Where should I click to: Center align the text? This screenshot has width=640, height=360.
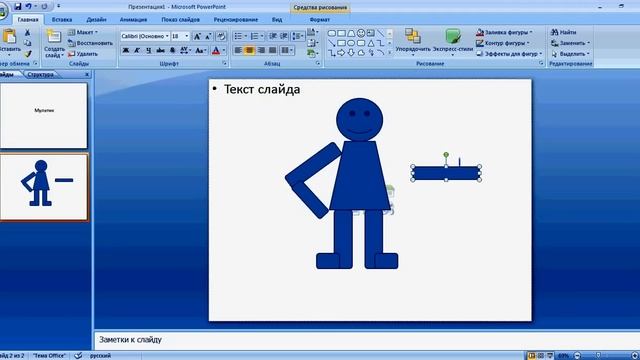click(249, 50)
